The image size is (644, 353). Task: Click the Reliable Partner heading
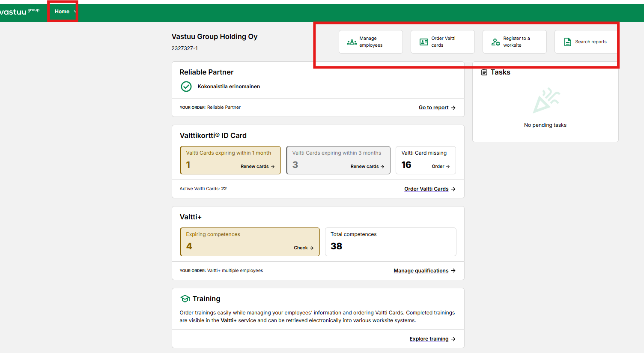pyautogui.click(x=206, y=72)
